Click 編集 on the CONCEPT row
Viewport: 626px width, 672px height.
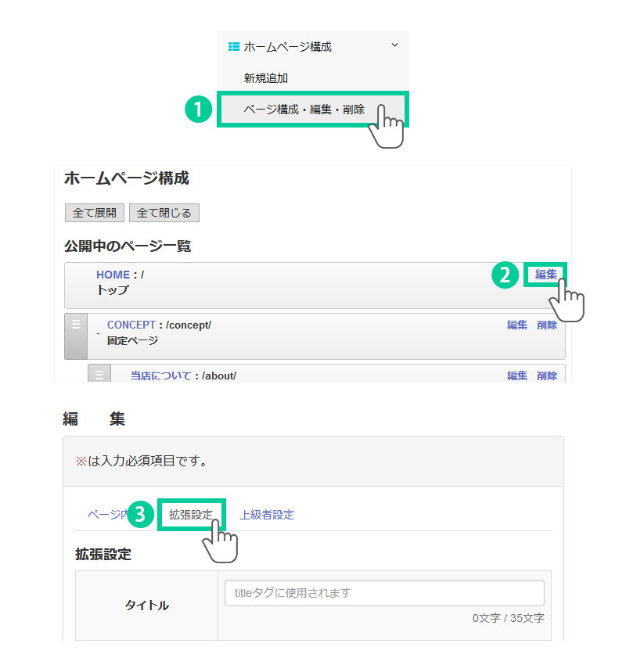[x=516, y=325]
